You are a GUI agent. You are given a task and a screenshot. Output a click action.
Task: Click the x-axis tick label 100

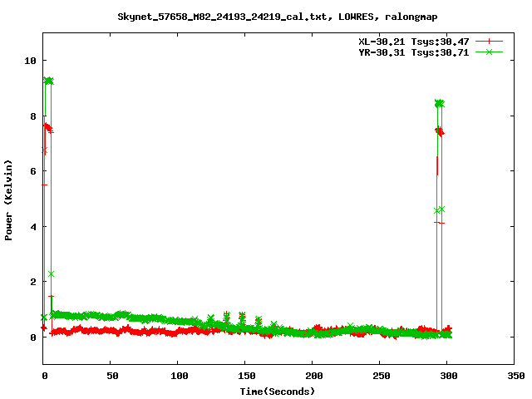(180, 376)
